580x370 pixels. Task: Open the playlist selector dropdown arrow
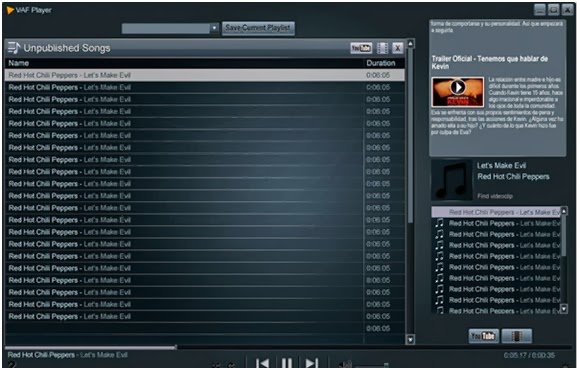pos(214,28)
